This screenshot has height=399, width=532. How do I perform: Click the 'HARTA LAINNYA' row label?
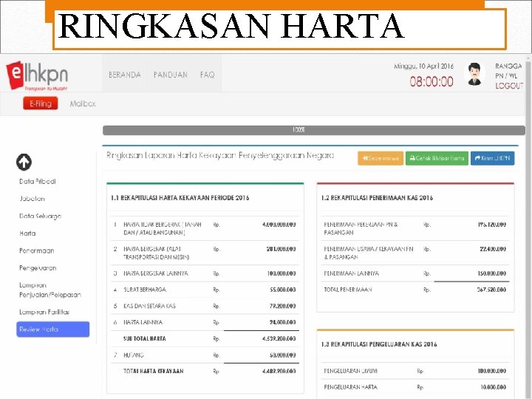point(143,322)
